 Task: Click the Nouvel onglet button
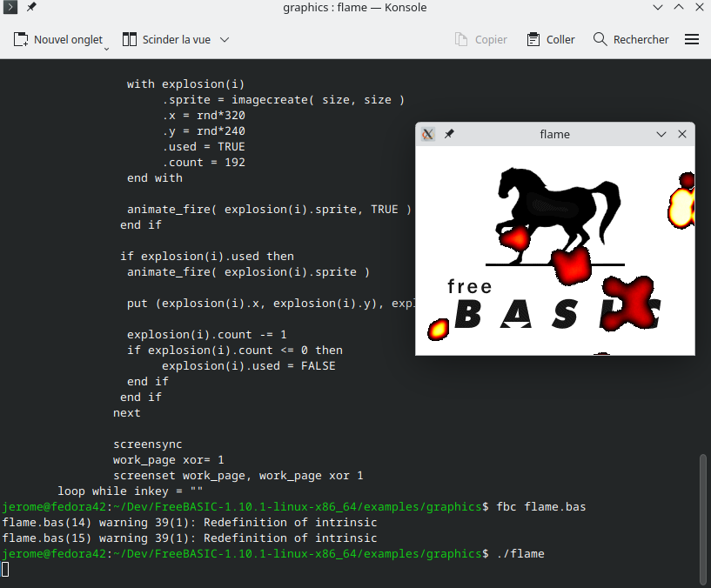pyautogui.click(x=59, y=39)
